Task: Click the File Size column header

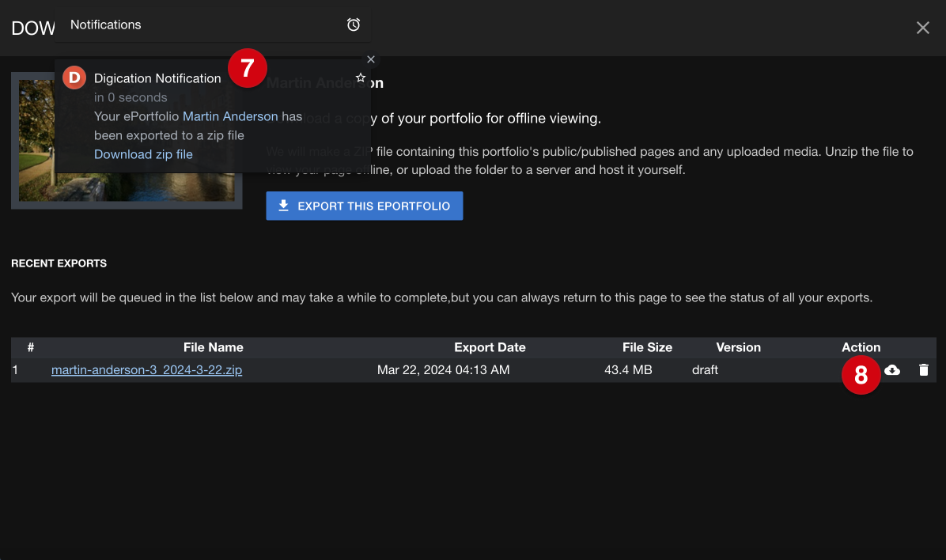Action: tap(647, 347)
